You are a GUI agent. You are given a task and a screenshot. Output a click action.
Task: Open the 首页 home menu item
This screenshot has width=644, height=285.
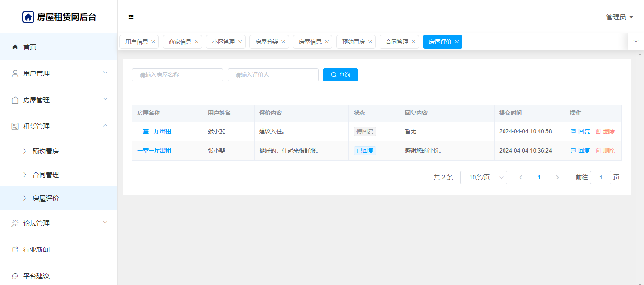coord(30,47)
